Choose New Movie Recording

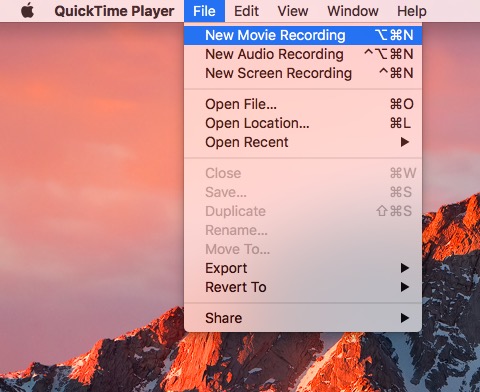pos(303,35)
